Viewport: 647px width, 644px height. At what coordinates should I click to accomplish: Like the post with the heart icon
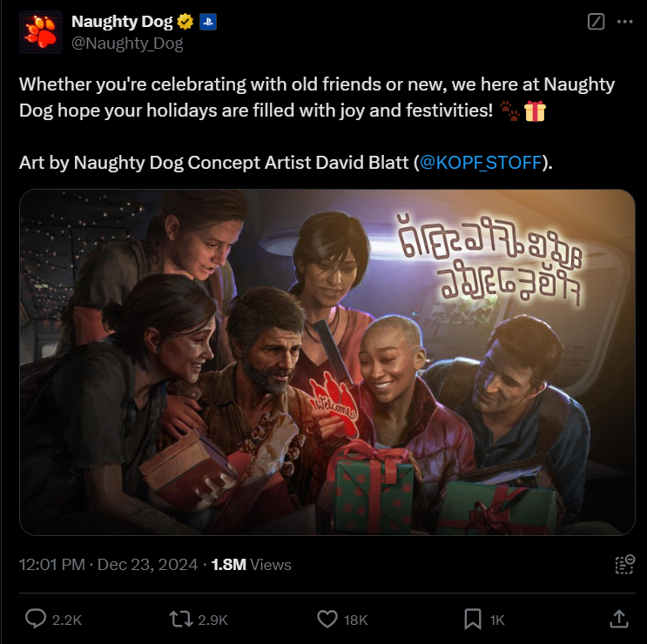327,620
